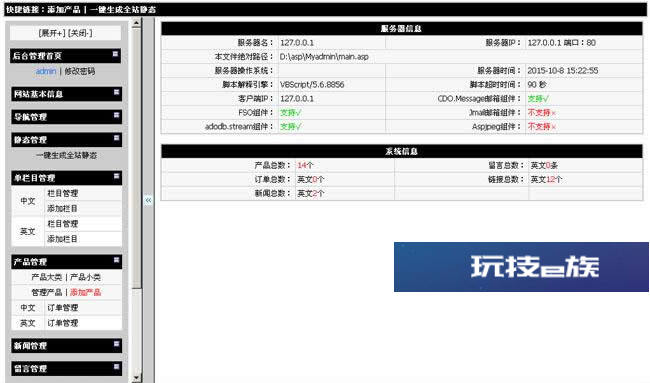Click the 玩技e族 banner image
Image resolution: width=650 pixels, height=383 pixels.
coord(521,267)
